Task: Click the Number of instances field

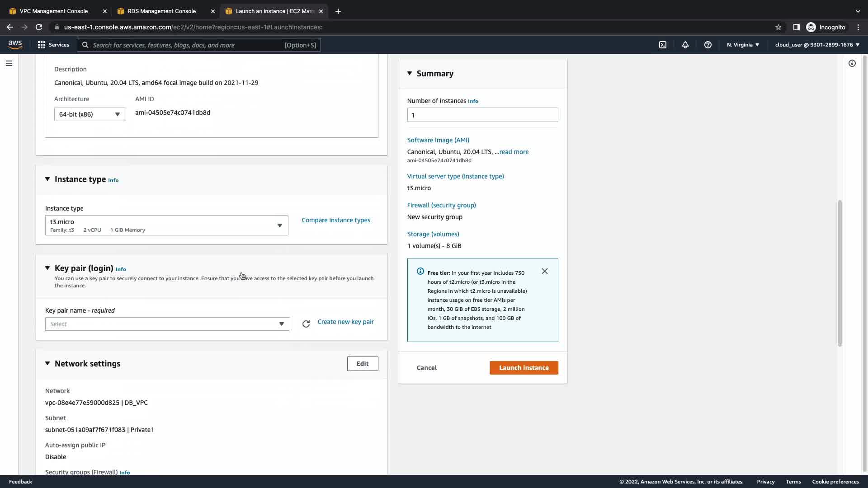Action: click(482, 115)
